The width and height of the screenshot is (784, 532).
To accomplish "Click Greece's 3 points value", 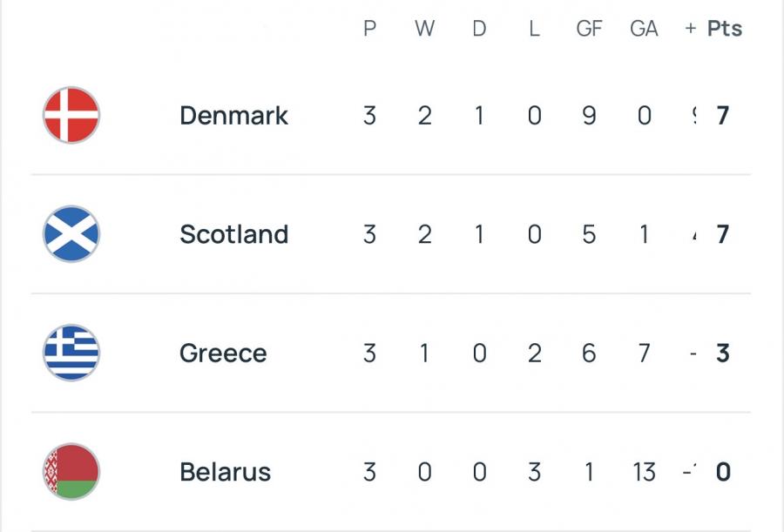I will [722, 353].
